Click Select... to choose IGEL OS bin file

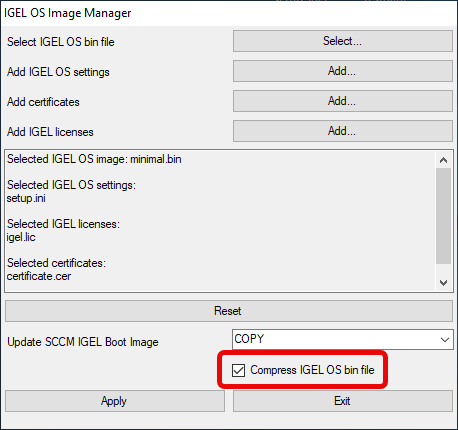click(343, 41)
